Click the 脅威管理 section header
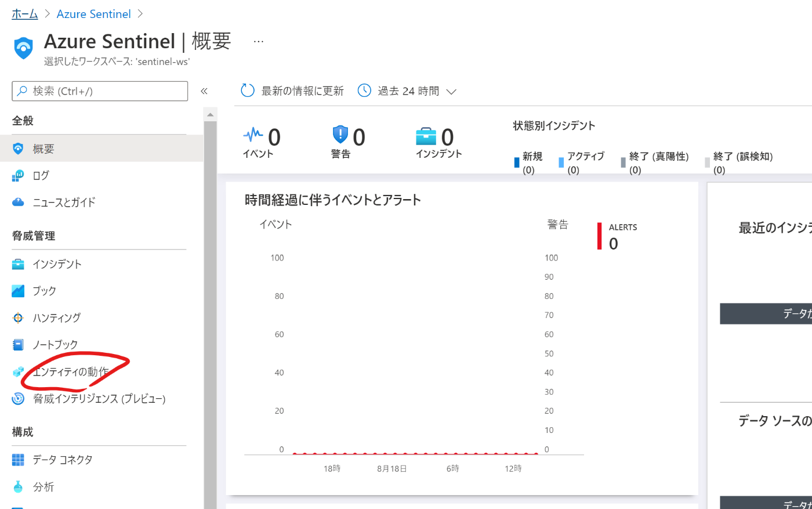Viewport: 812px width, 509px height. click(34, 236)
